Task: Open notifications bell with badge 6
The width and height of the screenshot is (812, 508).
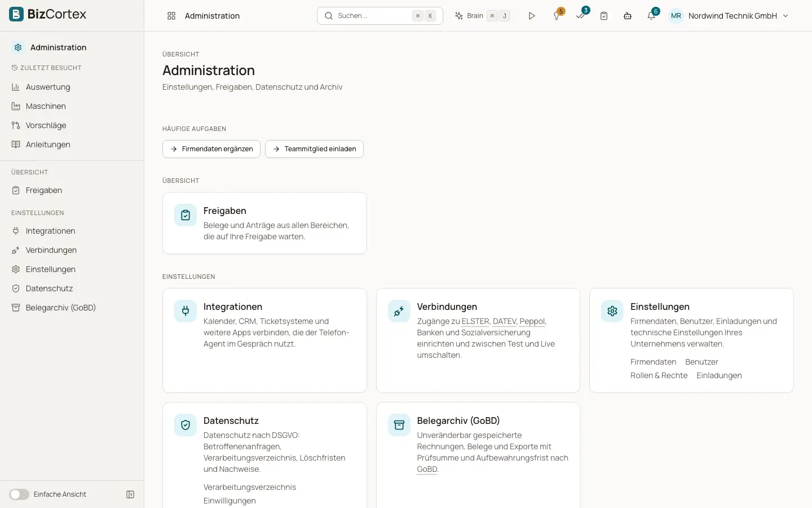Action: click(x=652, y=15)
